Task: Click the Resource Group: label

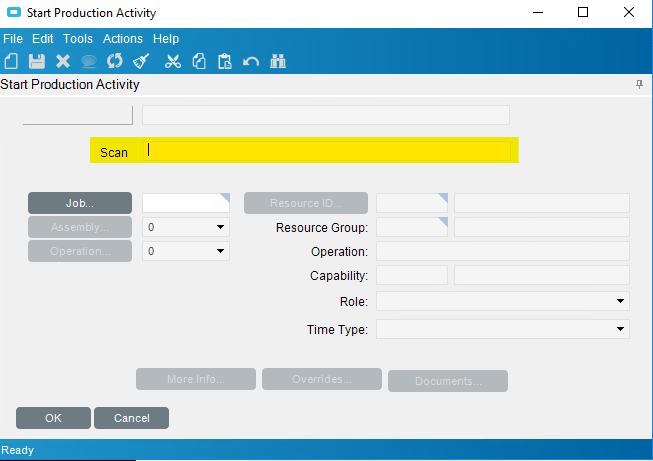Action: tap(322, 227)
